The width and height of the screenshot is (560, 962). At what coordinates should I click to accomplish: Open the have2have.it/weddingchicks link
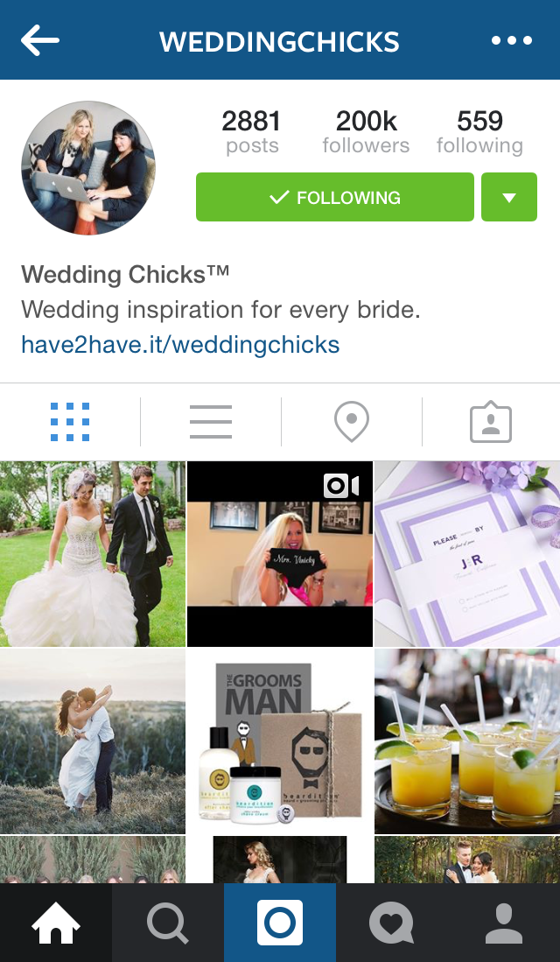pos(180,344)
